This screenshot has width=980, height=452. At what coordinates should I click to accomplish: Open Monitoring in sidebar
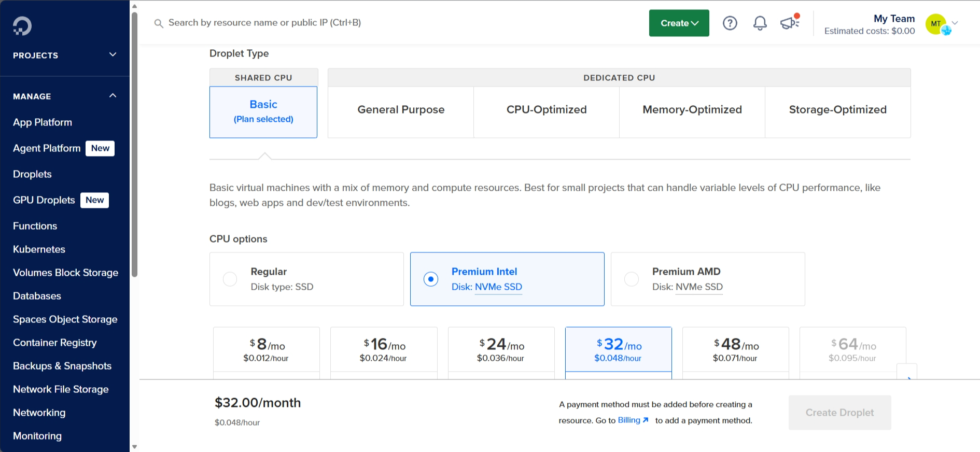pos(37,436)
